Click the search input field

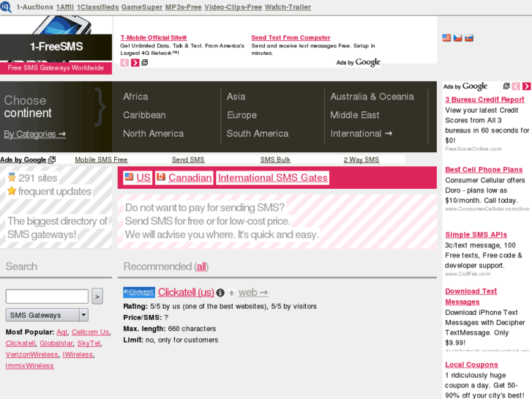tap(47, 297)
